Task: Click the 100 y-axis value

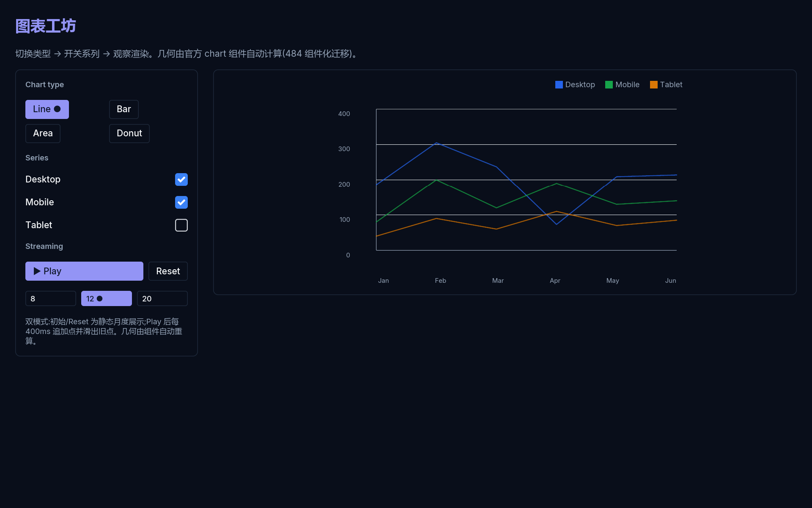Action: pyautogui.click(x=345, y=220)
